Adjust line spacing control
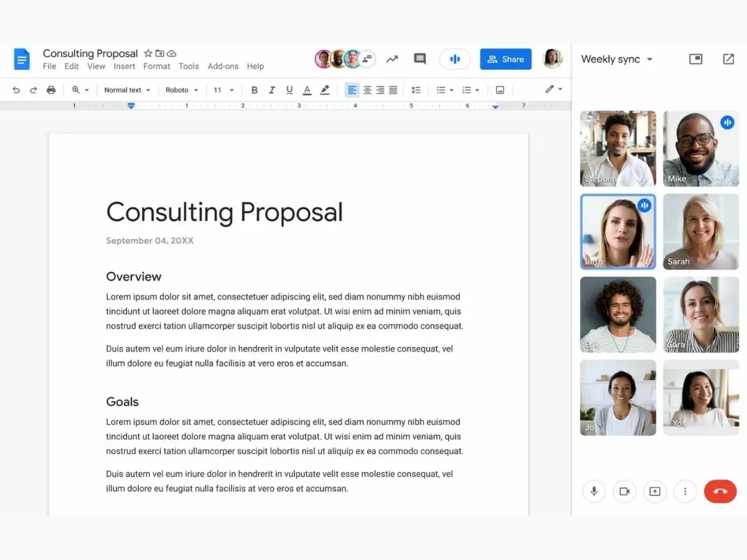Image resolution: width=747 pixels, height=560 pixels. point(416,90)
